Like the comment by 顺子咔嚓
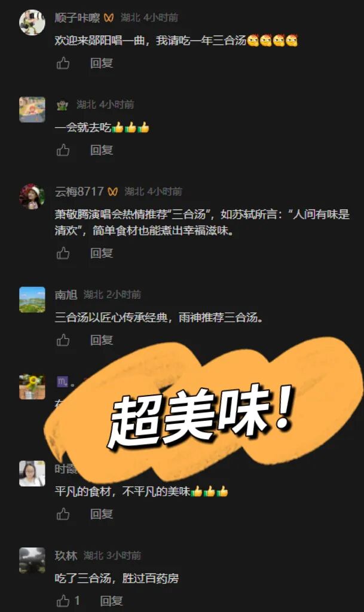Viewport: 364px width, 612px height. 63,63
